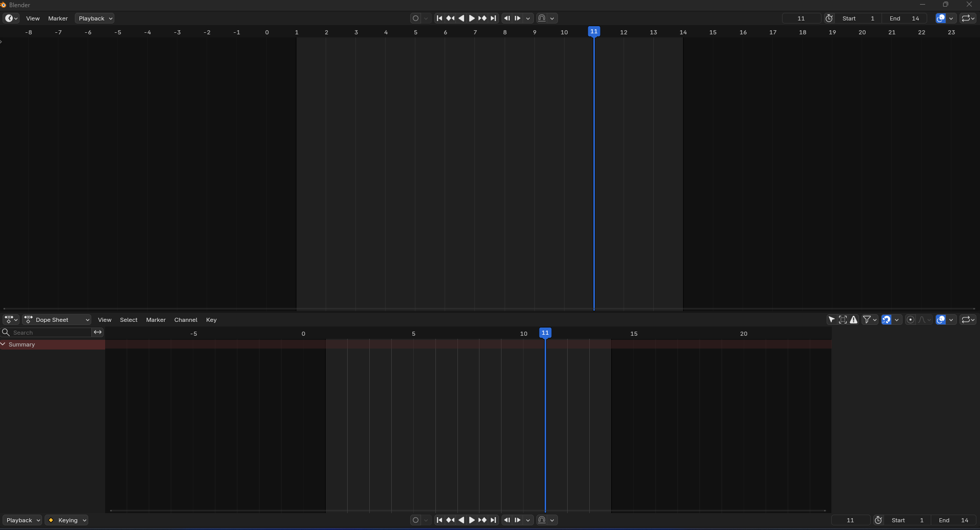Click the channel Search field
The width and height of the screenshot is (980, 530).
tap(47, 333)
